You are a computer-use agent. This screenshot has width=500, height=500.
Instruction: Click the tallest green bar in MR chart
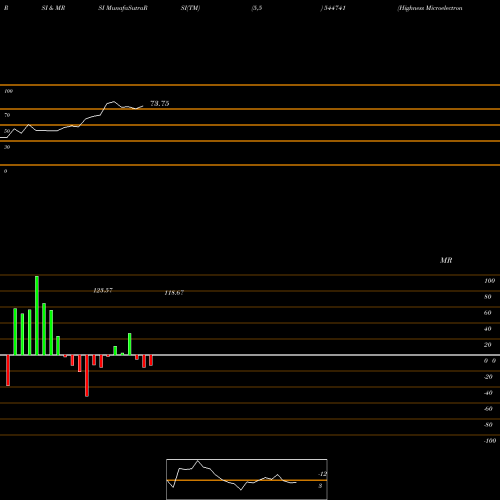point(37,315)
